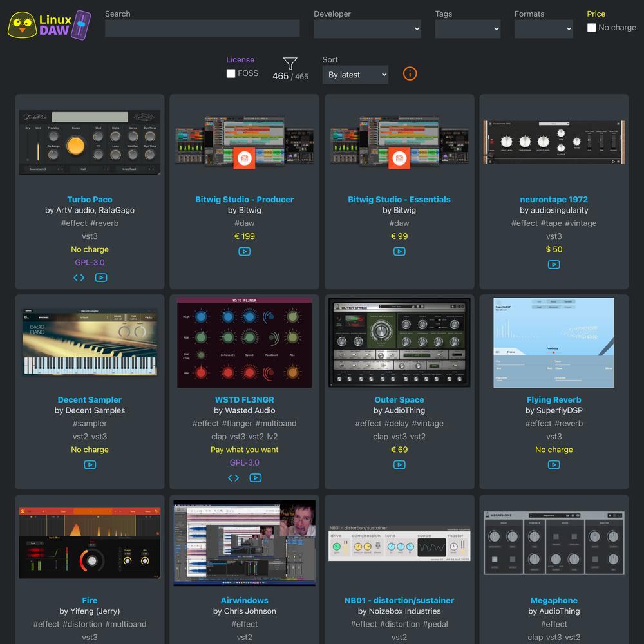The image size is (644, 644).
Task: Open Bitwig Studio - Producer title link
Action: [244, 199]
